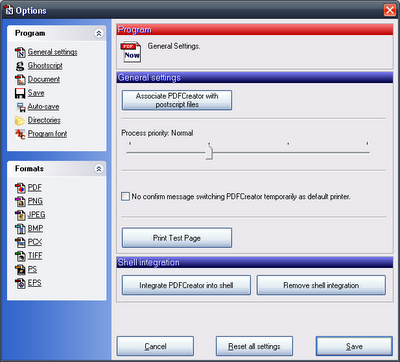The width and height of the screenshot is (400, 362).
Task: Click Reset all settings button
Action: pyautogui.click(x=254, y=346)
